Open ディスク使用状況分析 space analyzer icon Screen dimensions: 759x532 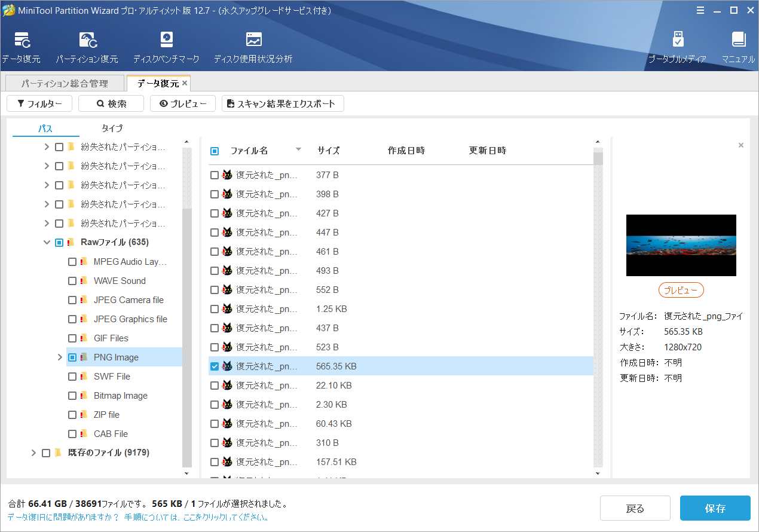pyautogui.click(x=253, y=40)
